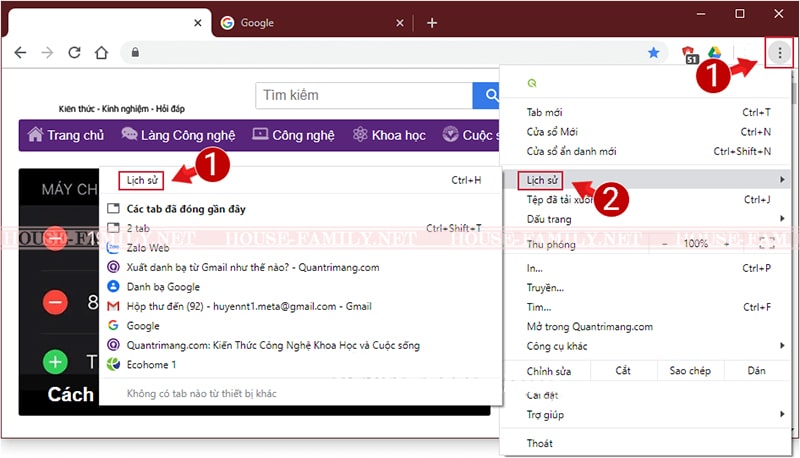
Task: Open the Google entry in history submenu
Action: point(301,325)
